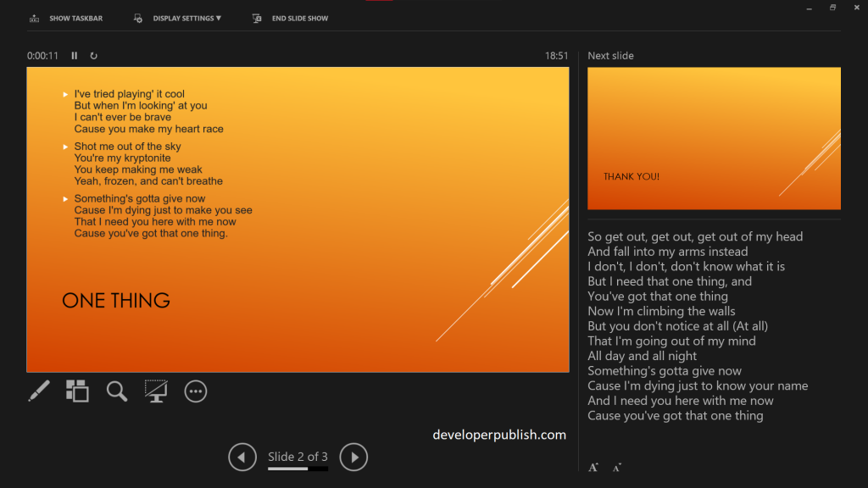Click the Slide 2 of 3 label
Screen dimensions: 868x488
coord(298,457)
